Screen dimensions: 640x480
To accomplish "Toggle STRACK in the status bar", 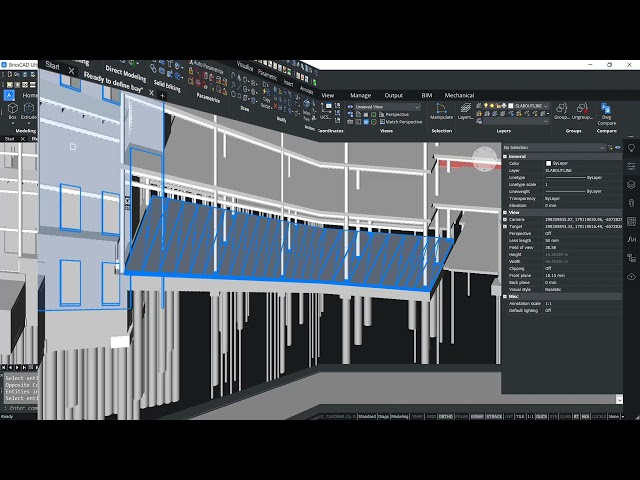I will pyautogui.click(x=494, y=416).
